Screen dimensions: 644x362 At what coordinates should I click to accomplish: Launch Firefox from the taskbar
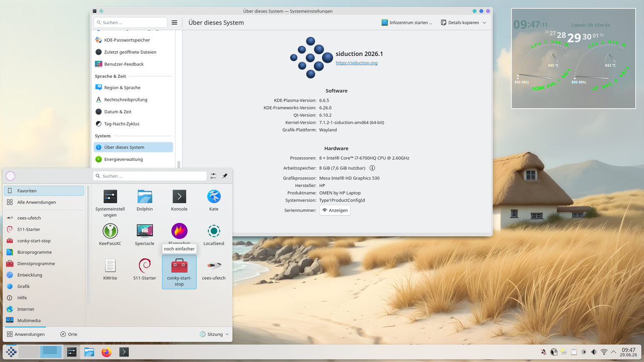point(106,352)
